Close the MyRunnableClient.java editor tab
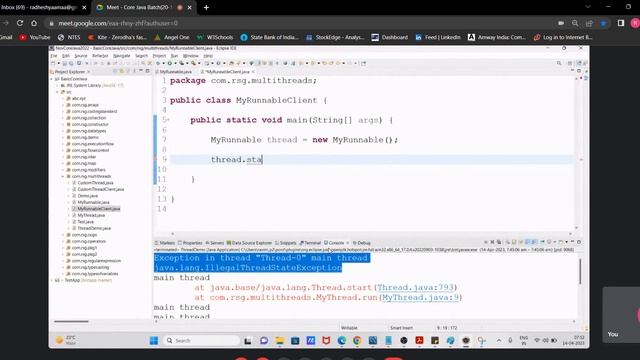 click(x=253, y=72)
